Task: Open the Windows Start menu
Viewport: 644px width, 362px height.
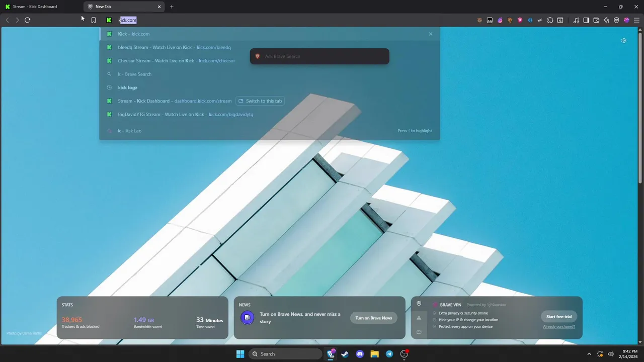Action: tap(240, 354)
